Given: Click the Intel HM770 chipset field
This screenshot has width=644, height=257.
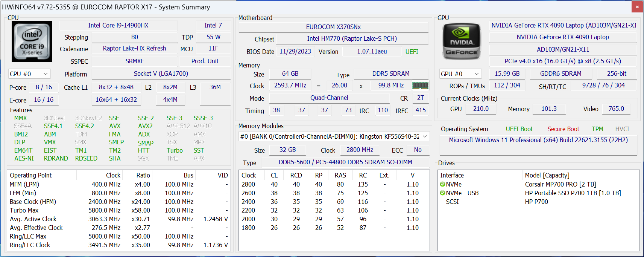Looking at the screenshot, I should [x=352, y=38].
